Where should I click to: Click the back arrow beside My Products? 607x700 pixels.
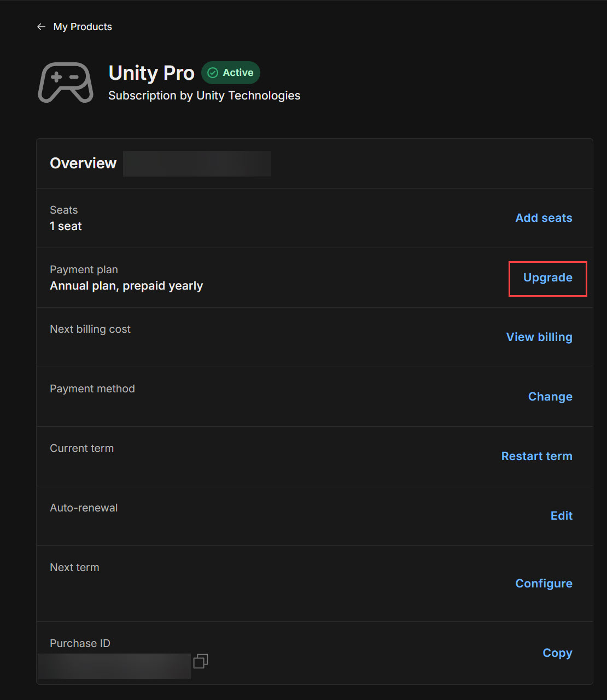41,27
